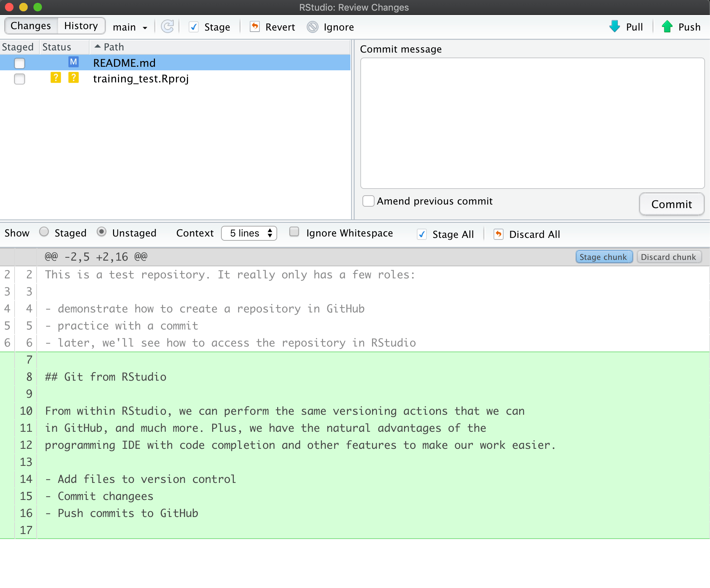Image resolution: width=710 pixels, height=588 pixels.
Task: Click inside the Commit message text box
Action: [532, 123]
